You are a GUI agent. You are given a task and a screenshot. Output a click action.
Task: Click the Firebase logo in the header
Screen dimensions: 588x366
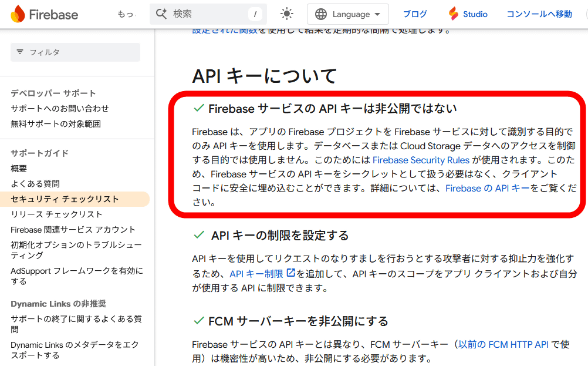(44, 14)
